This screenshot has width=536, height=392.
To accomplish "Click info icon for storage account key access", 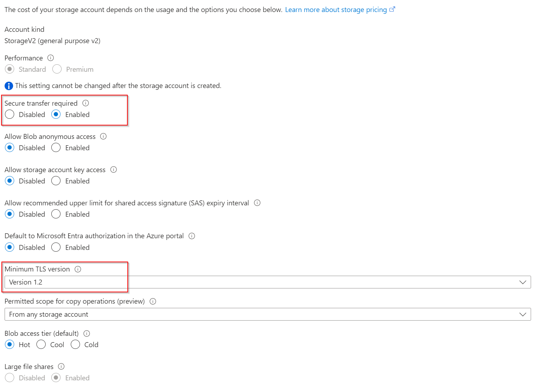I will (x=114, y=170).
